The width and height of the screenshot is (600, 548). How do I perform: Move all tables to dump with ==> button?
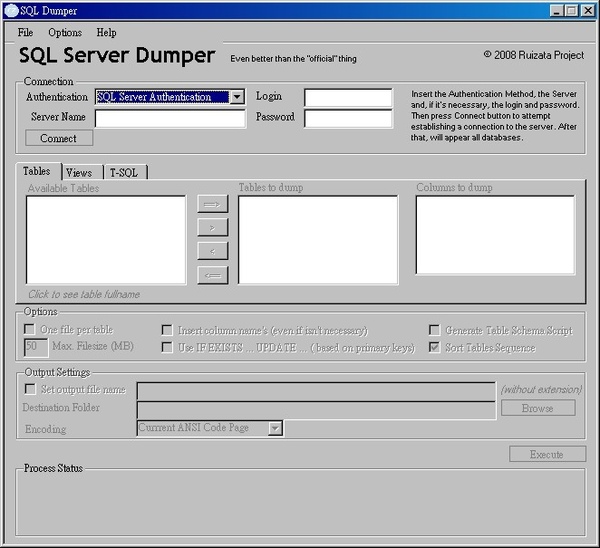click(213, 204)
